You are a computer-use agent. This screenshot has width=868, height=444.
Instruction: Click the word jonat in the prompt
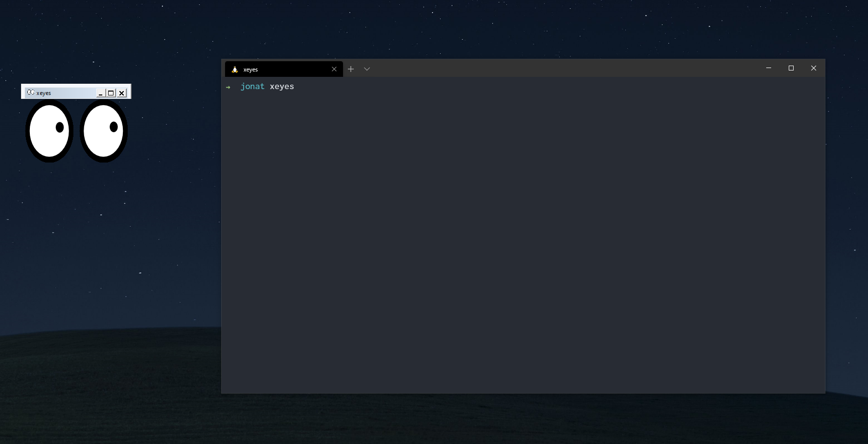point(252,86)
